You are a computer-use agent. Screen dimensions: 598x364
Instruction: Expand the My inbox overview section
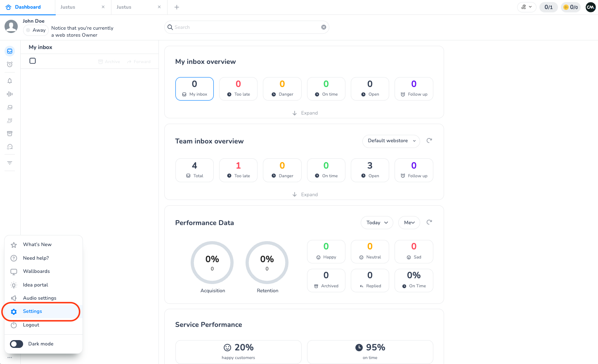point(305,113)
